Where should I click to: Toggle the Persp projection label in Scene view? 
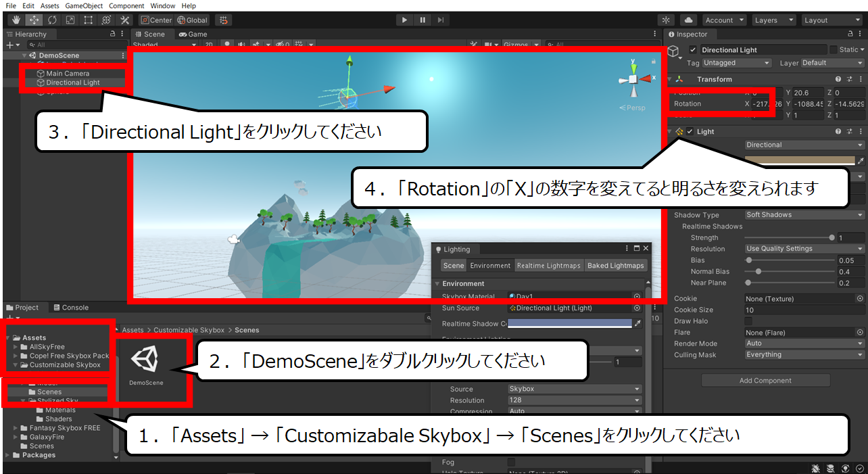click(632, 108)
